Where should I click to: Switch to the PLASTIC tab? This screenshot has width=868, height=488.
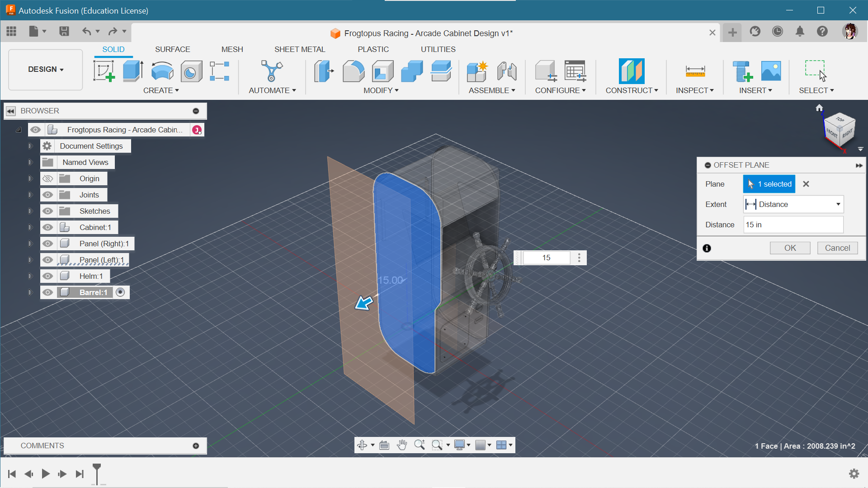pos(373,49)
